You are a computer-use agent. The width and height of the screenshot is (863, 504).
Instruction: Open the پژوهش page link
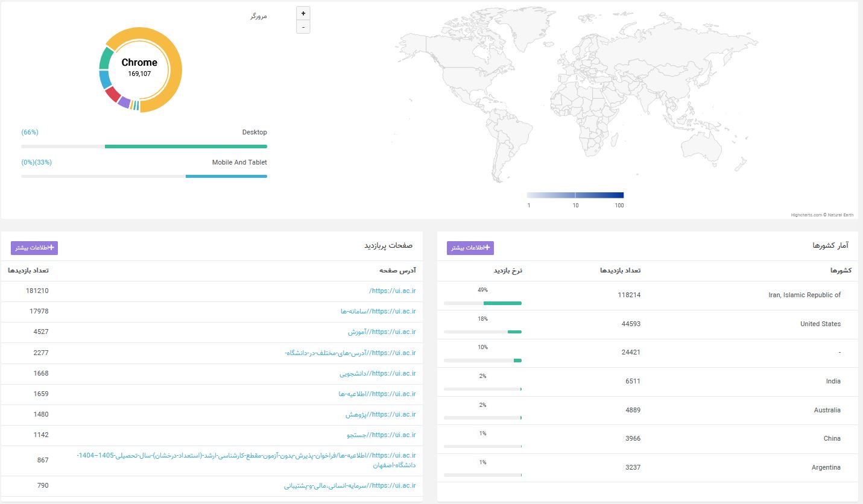381,414
